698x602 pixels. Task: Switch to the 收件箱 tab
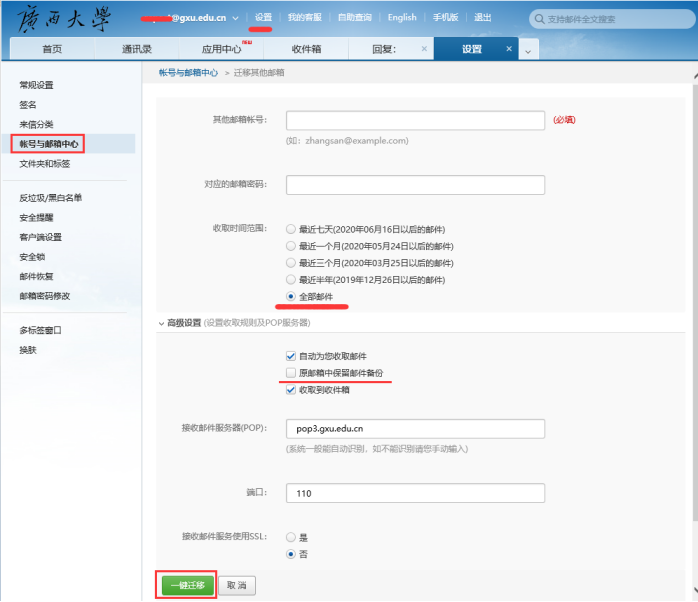point(306,49)
